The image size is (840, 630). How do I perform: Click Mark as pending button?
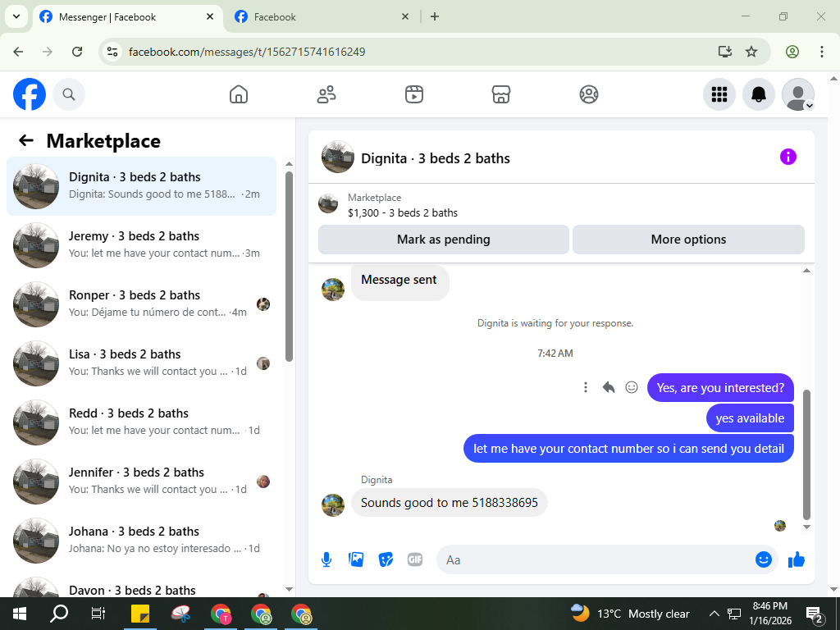444,240
